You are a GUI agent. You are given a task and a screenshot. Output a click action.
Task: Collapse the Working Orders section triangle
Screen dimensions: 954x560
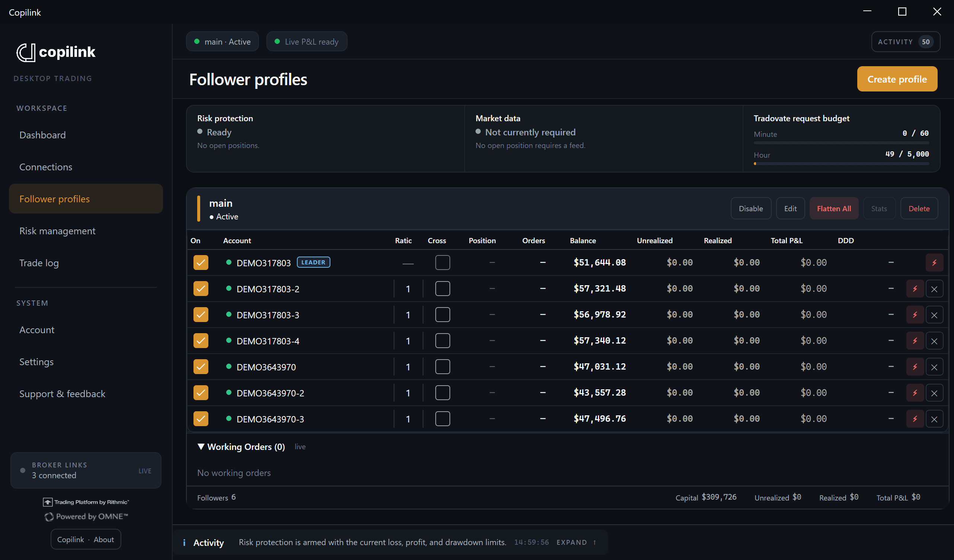coord(201,447)
